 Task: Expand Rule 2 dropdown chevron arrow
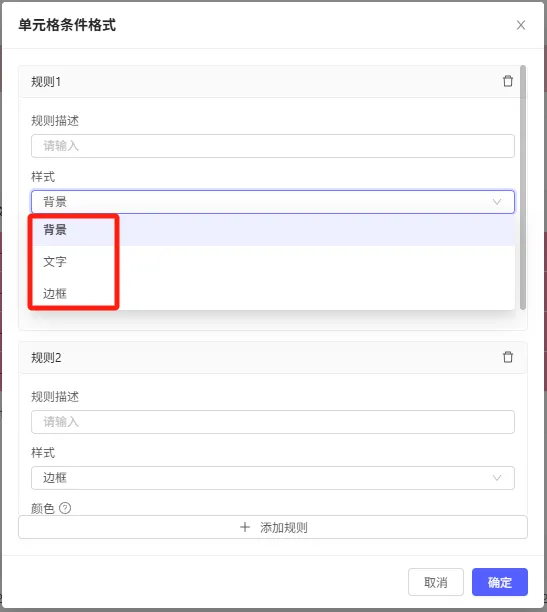click(497, 478)
